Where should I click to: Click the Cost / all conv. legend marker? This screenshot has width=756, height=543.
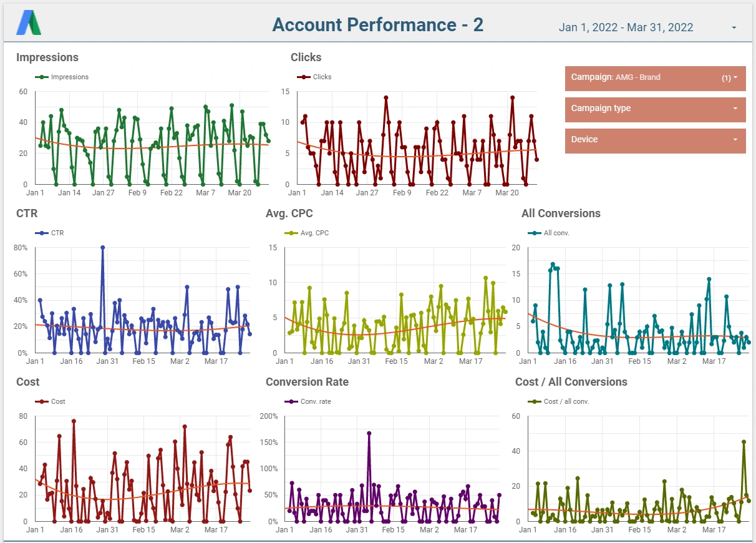pyautogui.click(x=535, y=402)
